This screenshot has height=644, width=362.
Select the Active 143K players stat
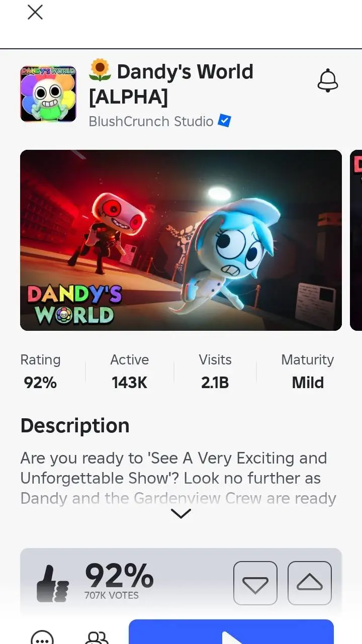[130, 372]
